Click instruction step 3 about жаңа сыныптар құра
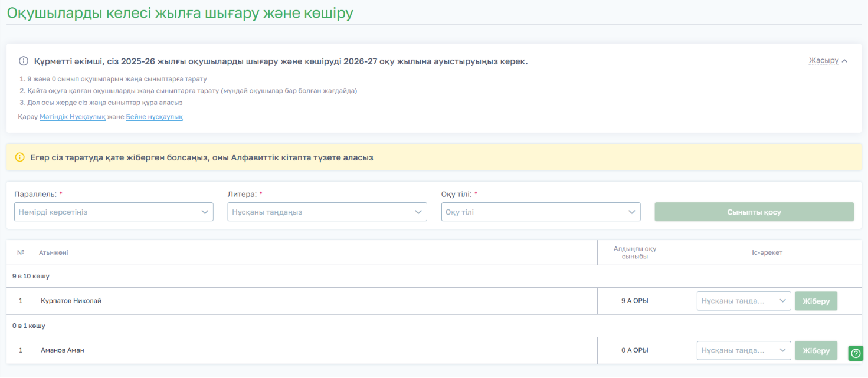Screen dimensions: 868x378 101,102
